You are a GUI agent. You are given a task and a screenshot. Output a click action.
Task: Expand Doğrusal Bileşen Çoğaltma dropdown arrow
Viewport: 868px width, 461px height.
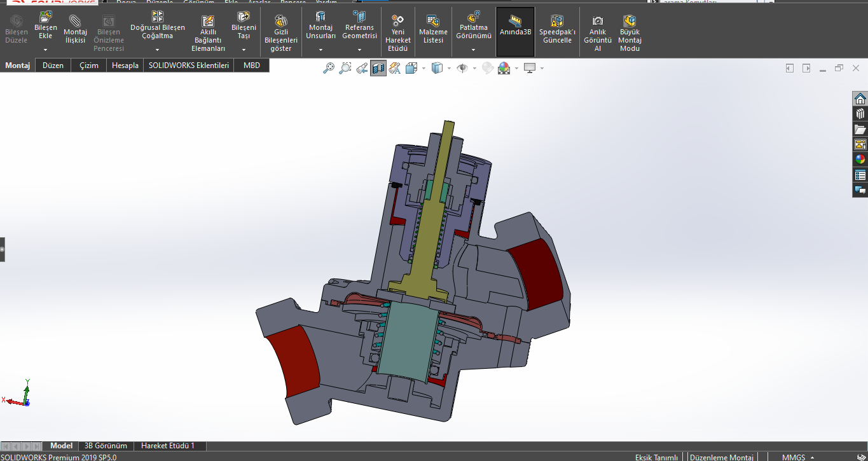pyautogui.click(x=158, y=50)
